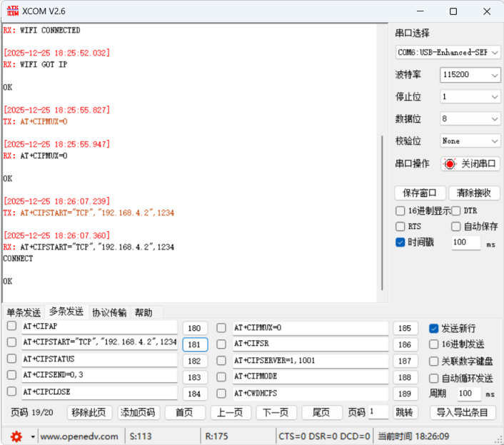Check the box beside AT+CIPAP
The width and height of the screenshot is (504, 445).
click(x=11, y=326)
